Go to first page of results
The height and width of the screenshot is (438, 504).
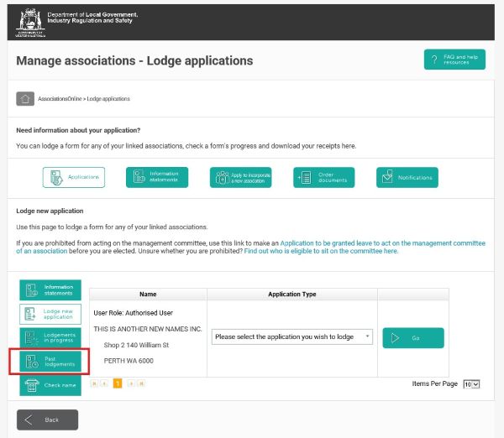point(94,383)
